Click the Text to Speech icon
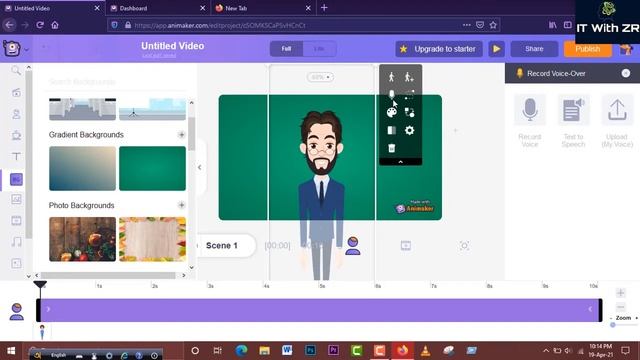Screen dimensions: 640x360 [x=573, y=110]
